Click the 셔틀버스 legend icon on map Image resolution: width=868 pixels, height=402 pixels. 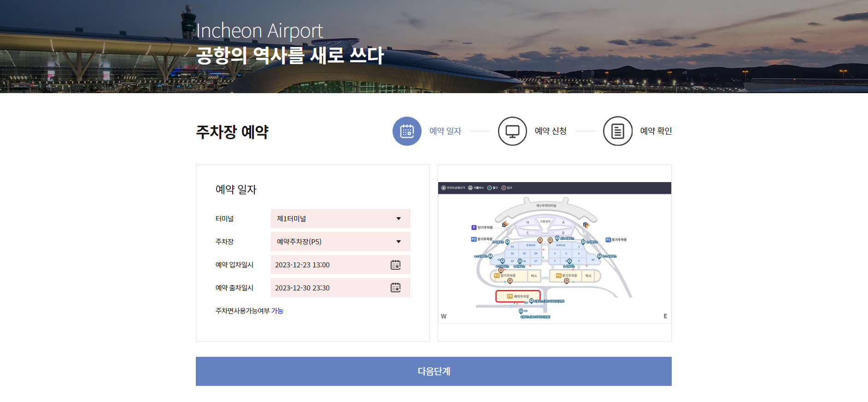point(470,188)
